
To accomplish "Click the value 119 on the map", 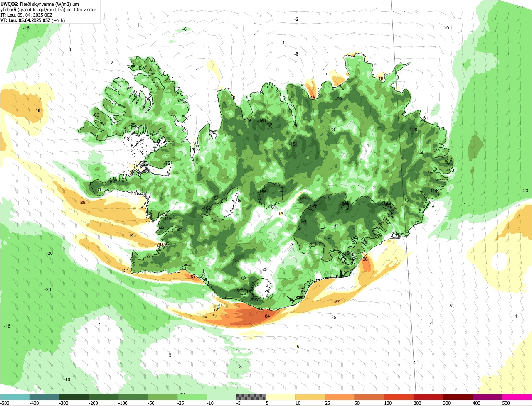I will coord(168,218).
